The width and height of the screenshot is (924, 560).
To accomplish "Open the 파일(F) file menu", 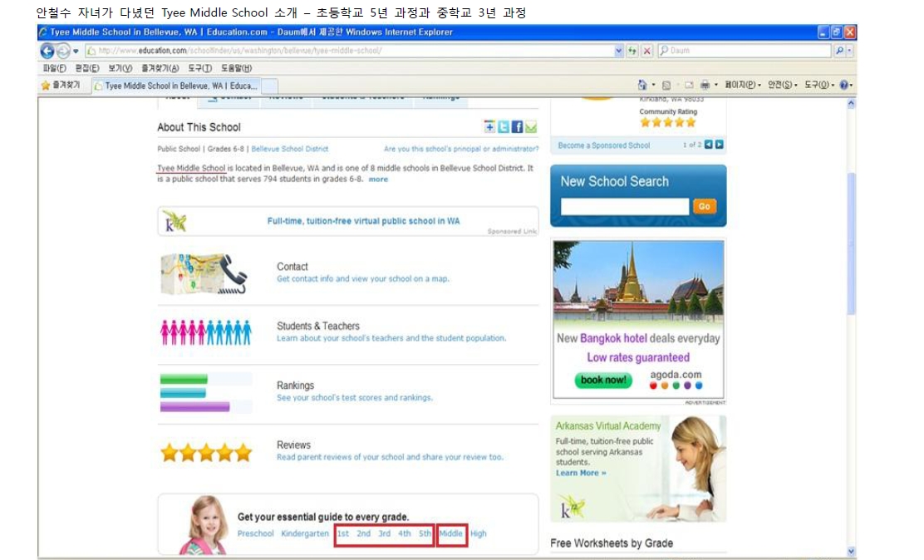I will coord(55,68).
